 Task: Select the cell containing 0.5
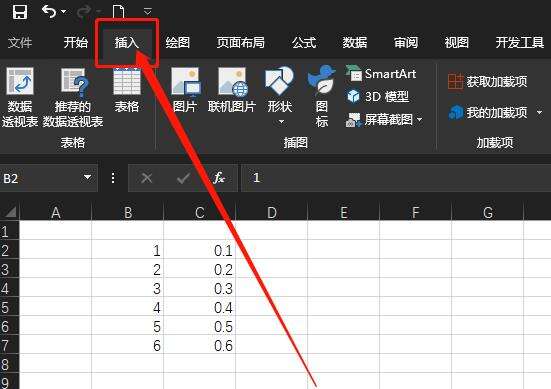(x=200, y=326)
